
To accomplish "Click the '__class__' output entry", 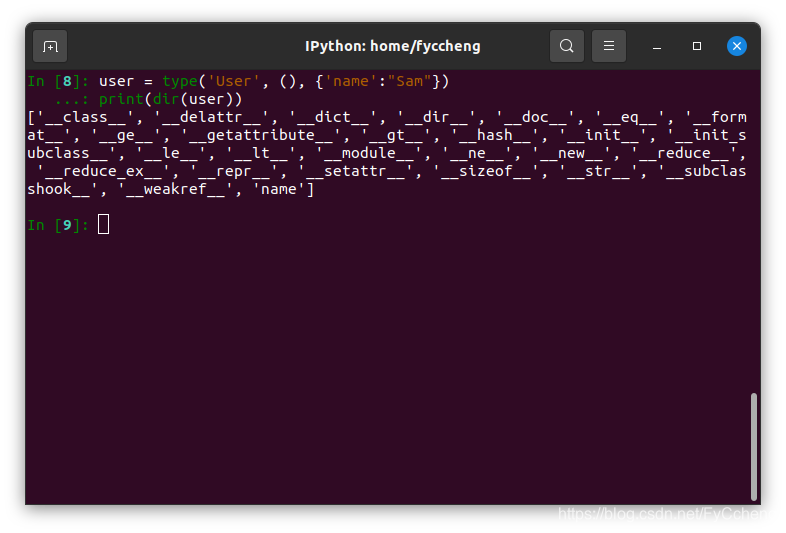I will click(x=86, y=117).
